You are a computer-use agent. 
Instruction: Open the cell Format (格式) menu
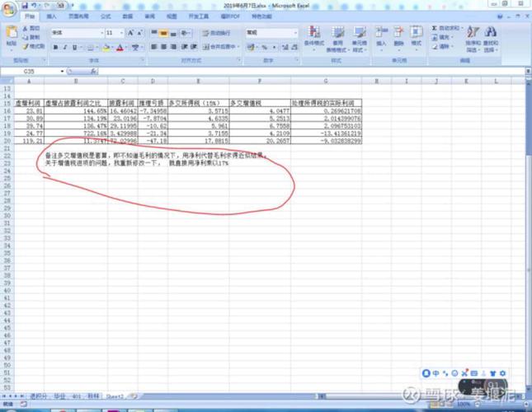417,38
